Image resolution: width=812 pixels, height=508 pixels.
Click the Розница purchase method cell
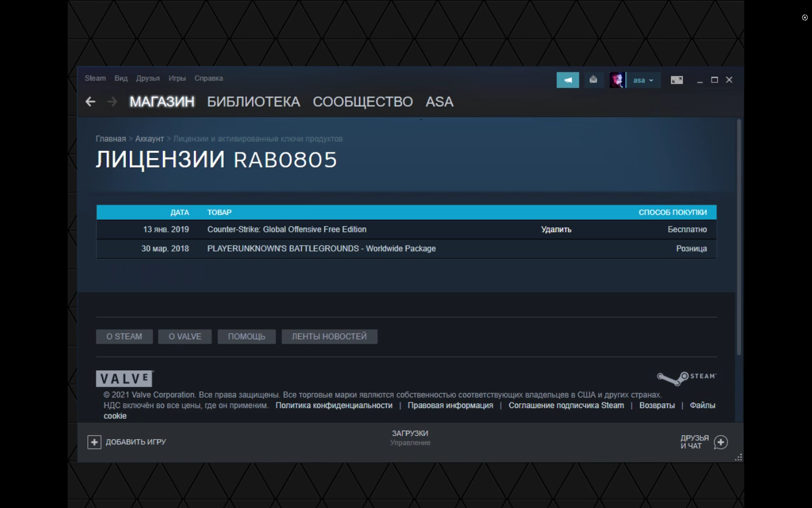click(691, 248)
